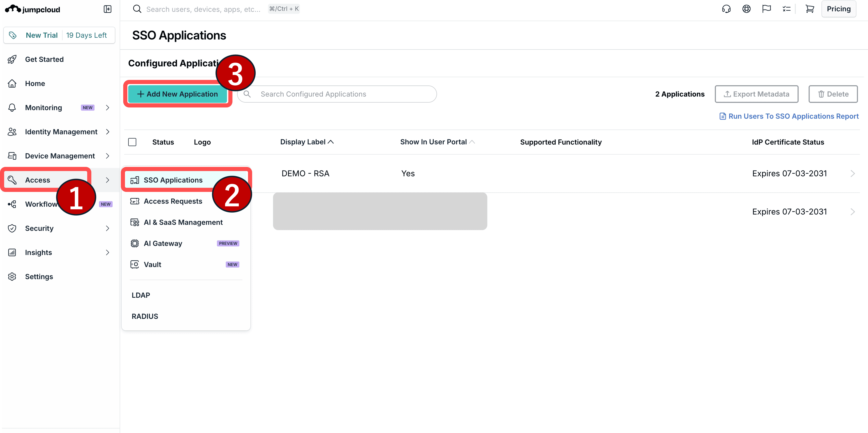Focus the Search Configured Applications field

(337, 94)
